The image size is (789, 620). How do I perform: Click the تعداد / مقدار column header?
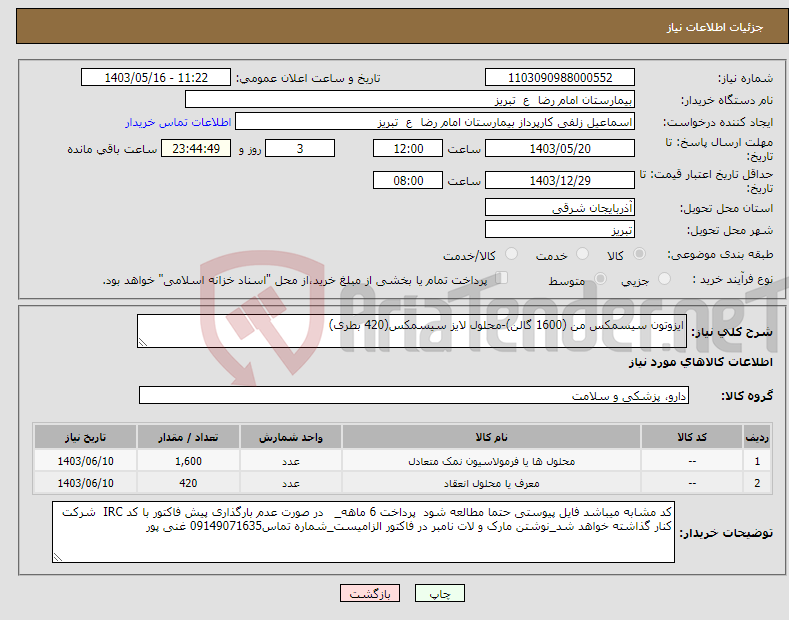[188, 437]
